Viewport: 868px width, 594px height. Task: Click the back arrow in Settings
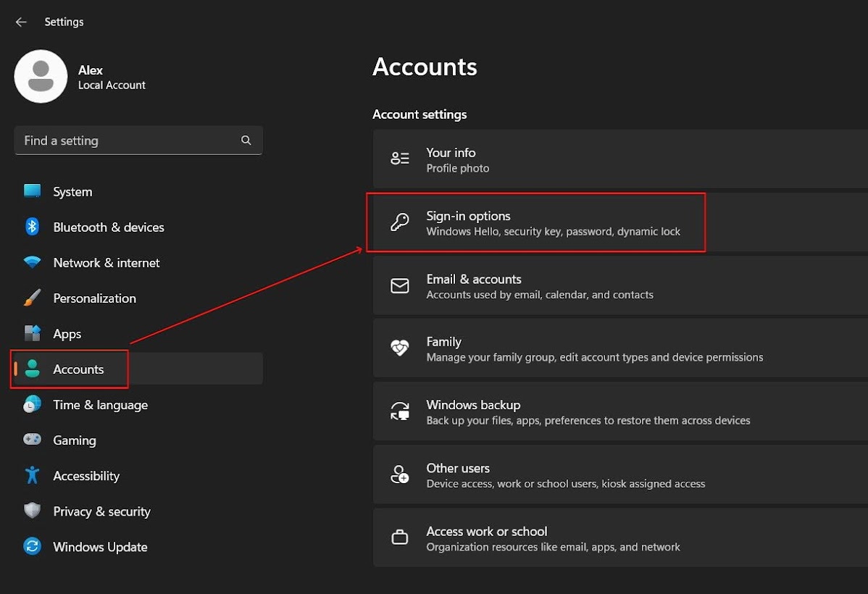tap(21, 22)
